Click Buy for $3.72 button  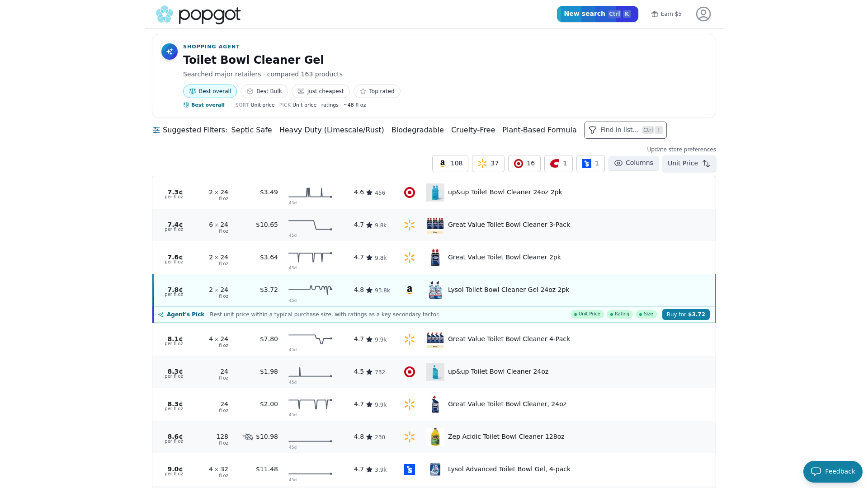coord(686,314)
